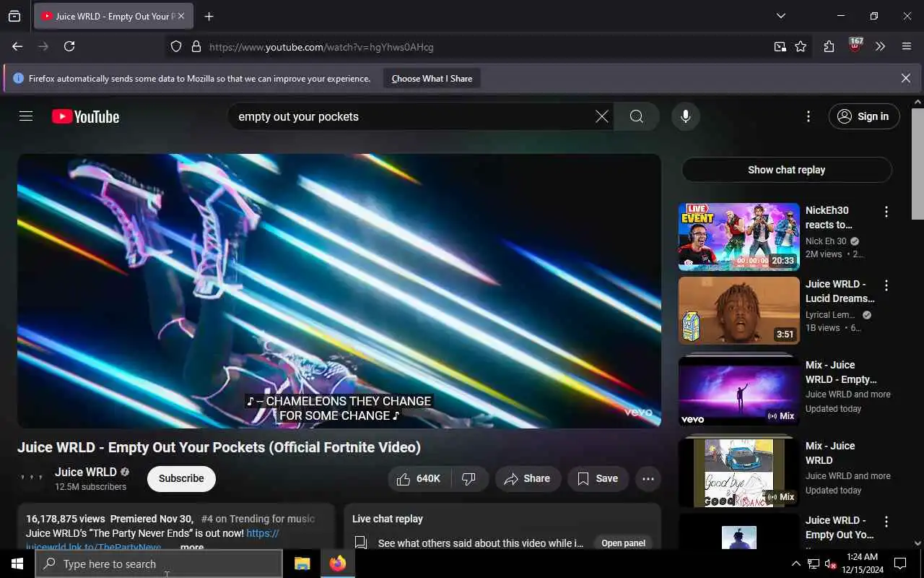Dismiss the Firefox data notification bar
The height and width of the screenshot is (578, 924).
905,78
